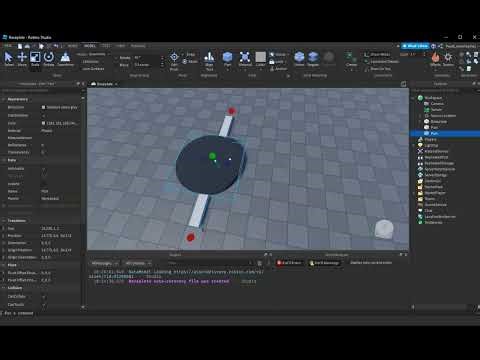This screenshot has width=480, height=360.
Task: Toggle the Rotate snapping checkbox
Action: (117, 58)
